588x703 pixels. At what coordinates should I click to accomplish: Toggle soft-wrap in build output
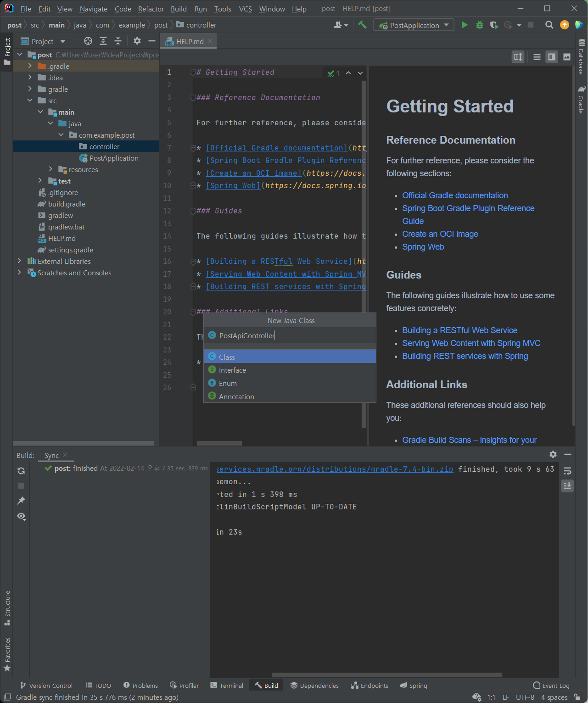[x=567, y=471]
